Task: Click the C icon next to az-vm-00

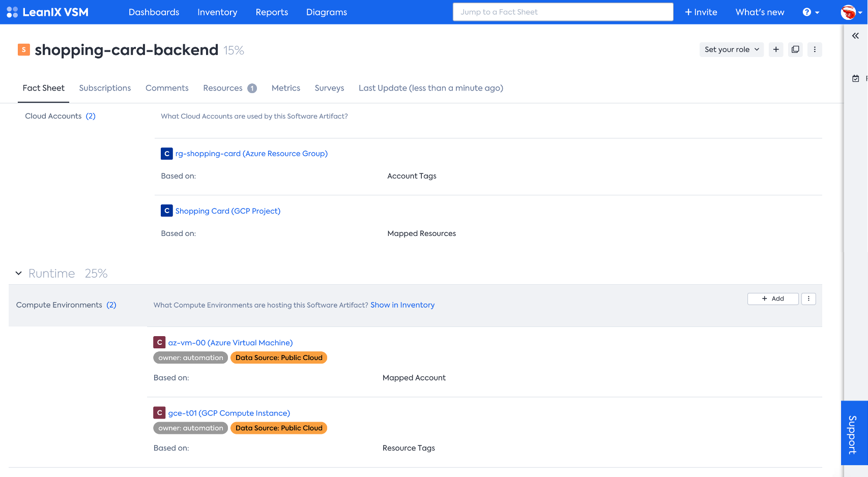Action: 159,342
